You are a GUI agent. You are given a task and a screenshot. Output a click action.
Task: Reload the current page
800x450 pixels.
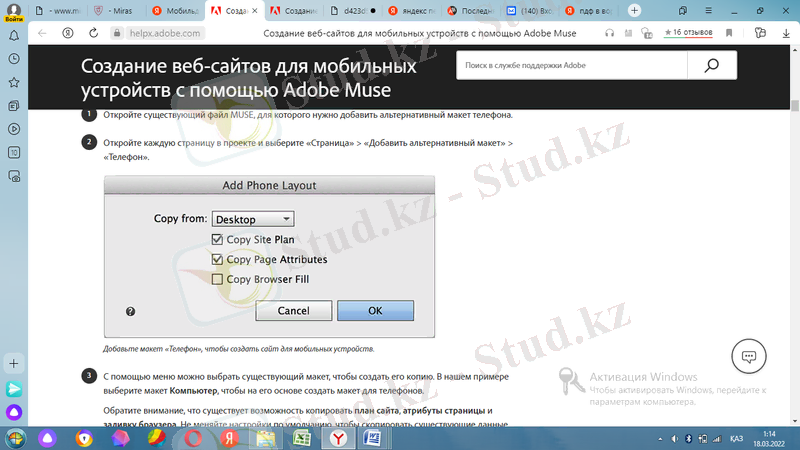coord(93,33)
